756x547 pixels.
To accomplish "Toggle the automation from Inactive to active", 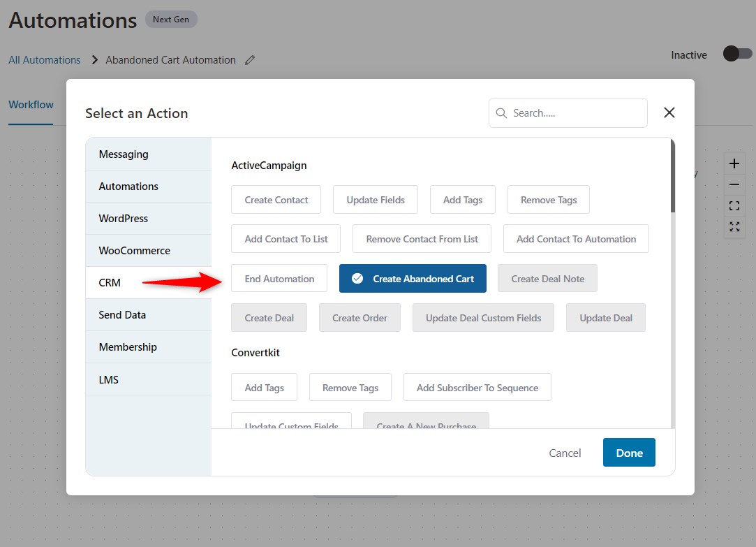I will point(737,52).
